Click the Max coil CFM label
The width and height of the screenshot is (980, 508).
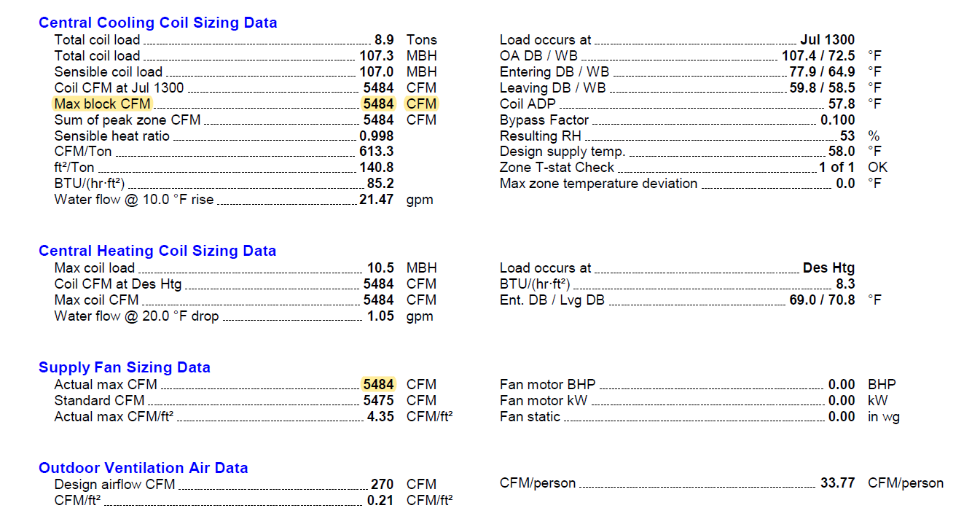click(x=96, y=300)
